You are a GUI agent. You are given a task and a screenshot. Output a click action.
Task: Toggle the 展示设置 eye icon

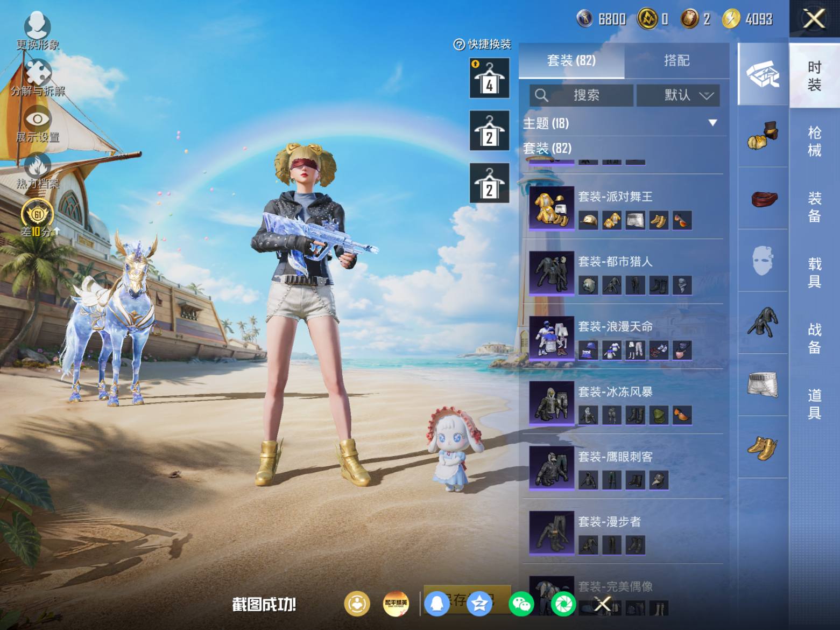38,119
